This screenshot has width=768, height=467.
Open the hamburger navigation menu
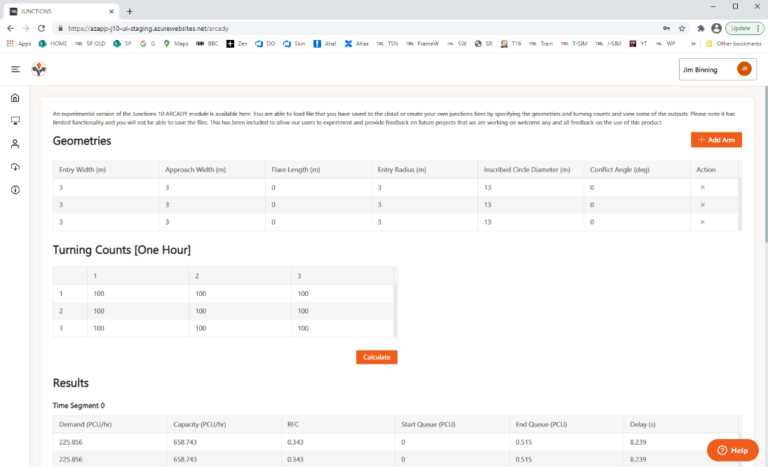(15, 69)
